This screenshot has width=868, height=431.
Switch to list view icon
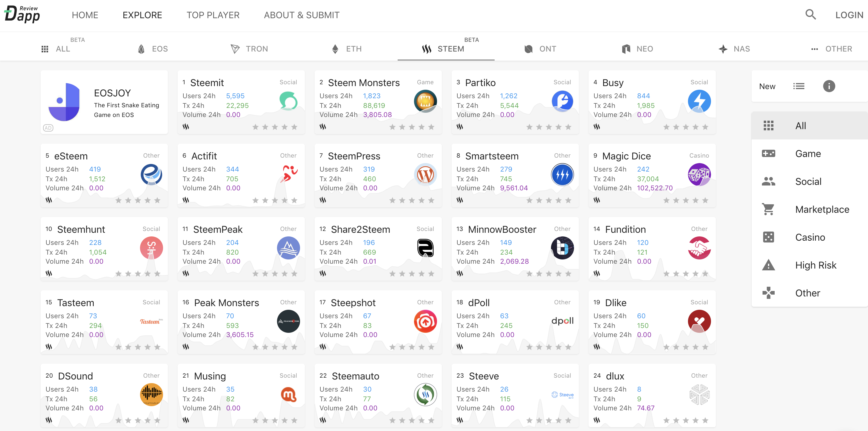click(798, 86)
